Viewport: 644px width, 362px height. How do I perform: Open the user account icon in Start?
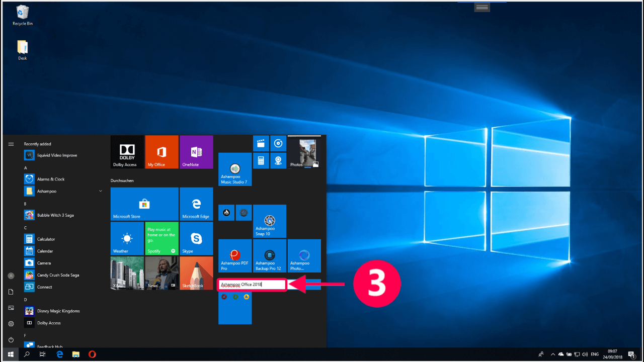pyautogui.click(x=11, y=276)
